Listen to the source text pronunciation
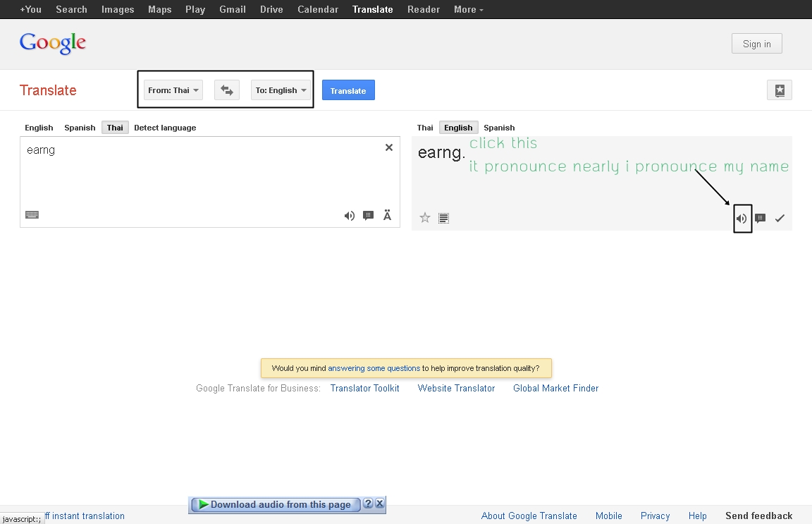Viewport: 812px width, 524px height. pyautogui.click(x=349, y=216)
